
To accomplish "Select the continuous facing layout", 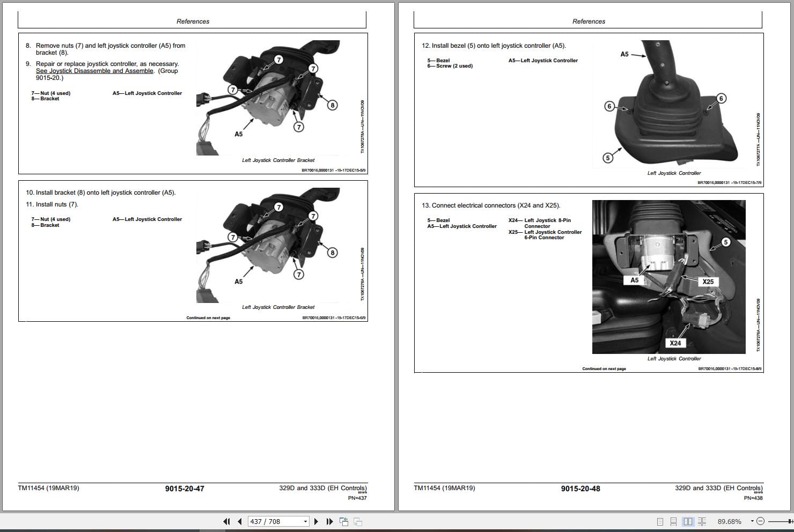I will [x=702, y=521].
